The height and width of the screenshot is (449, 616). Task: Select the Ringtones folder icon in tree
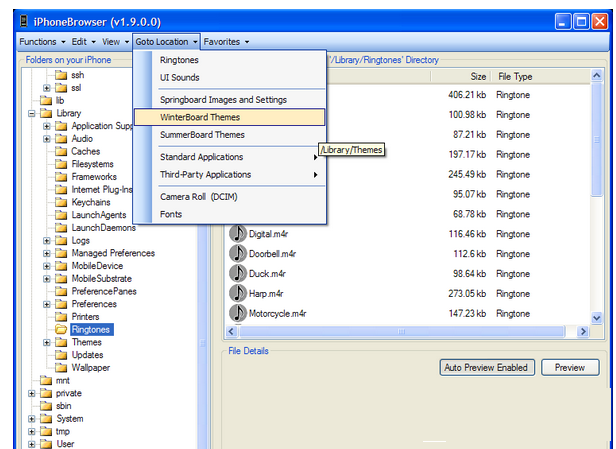point(61,329)
